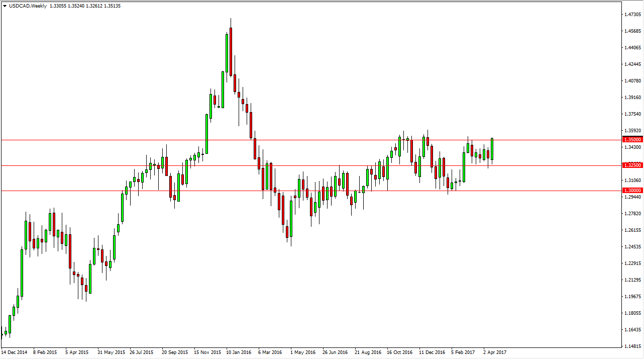Click the 1.14805 label on price axis
This screenshot has width=644, height=359.
coord(632,346)
